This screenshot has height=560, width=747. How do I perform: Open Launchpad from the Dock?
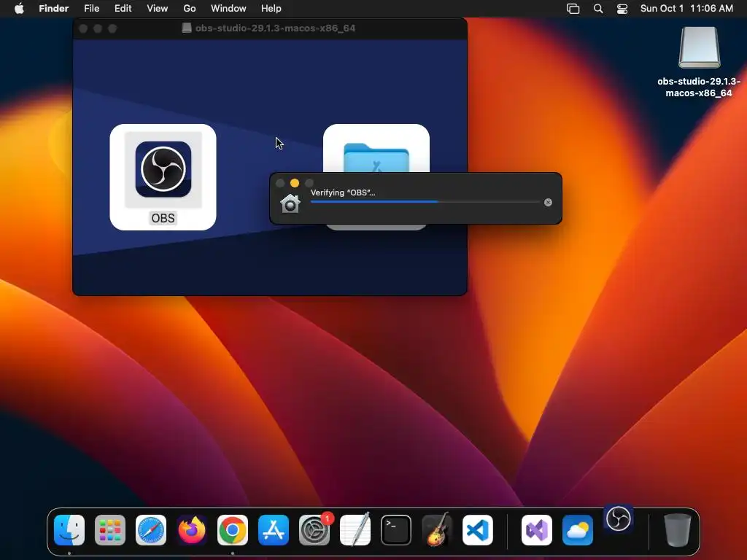[x=110, y=530]
